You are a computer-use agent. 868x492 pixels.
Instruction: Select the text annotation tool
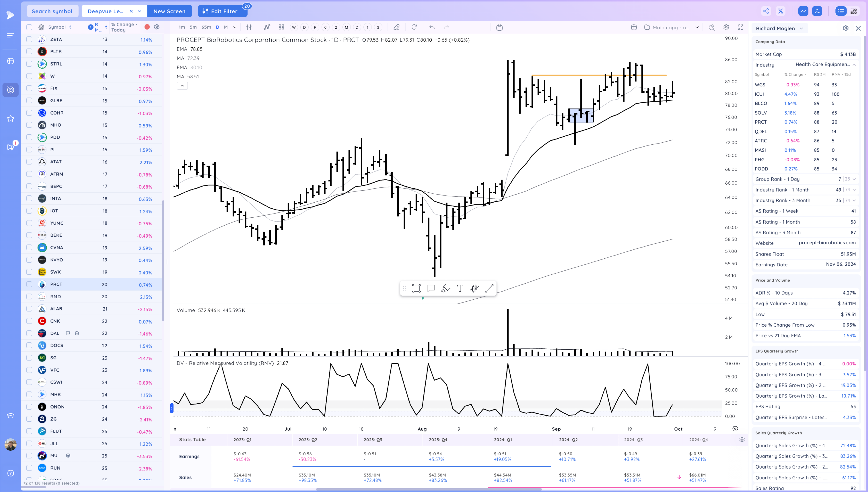tap(460, 288)
